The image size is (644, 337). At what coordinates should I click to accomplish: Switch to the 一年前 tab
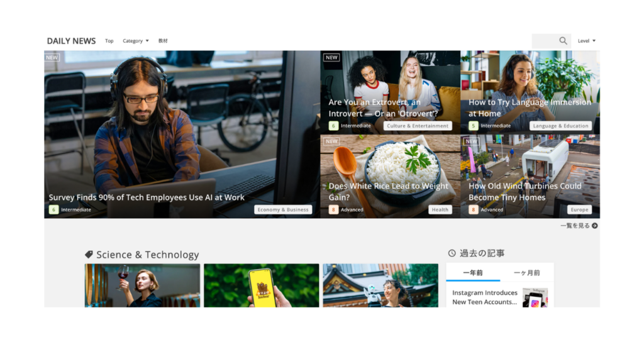pyautogui.click(x=473, y=273)
